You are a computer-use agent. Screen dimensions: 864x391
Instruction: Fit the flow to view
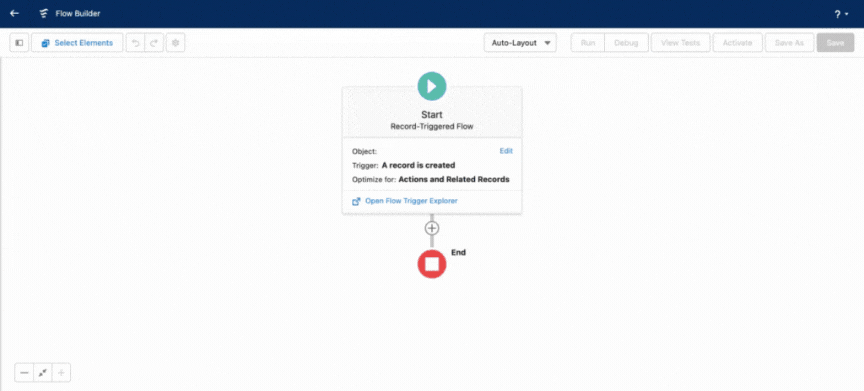coord(42,373)
